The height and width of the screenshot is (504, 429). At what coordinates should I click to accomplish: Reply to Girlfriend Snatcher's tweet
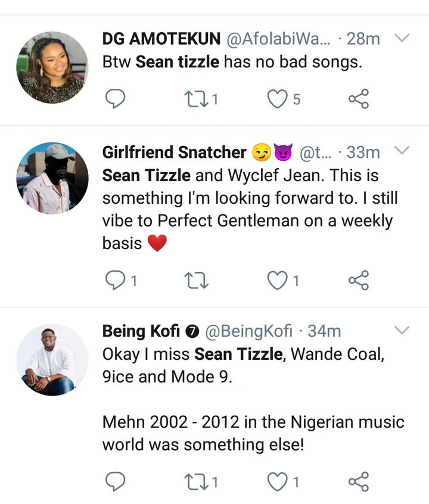tap(115, 281)
